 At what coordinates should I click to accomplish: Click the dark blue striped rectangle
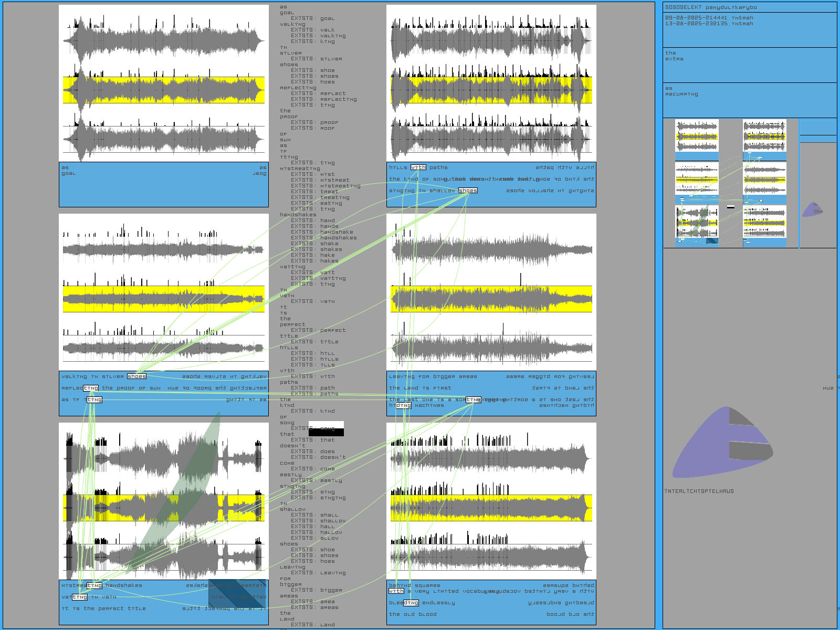click(237, 596)
